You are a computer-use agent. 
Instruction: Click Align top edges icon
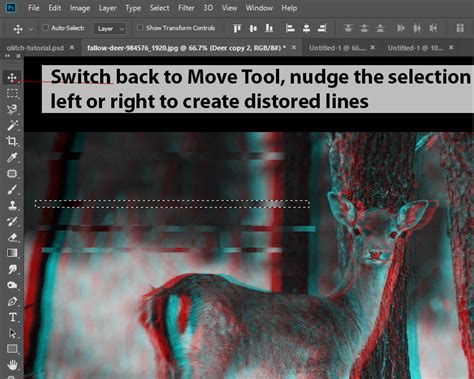coord(237,28)
